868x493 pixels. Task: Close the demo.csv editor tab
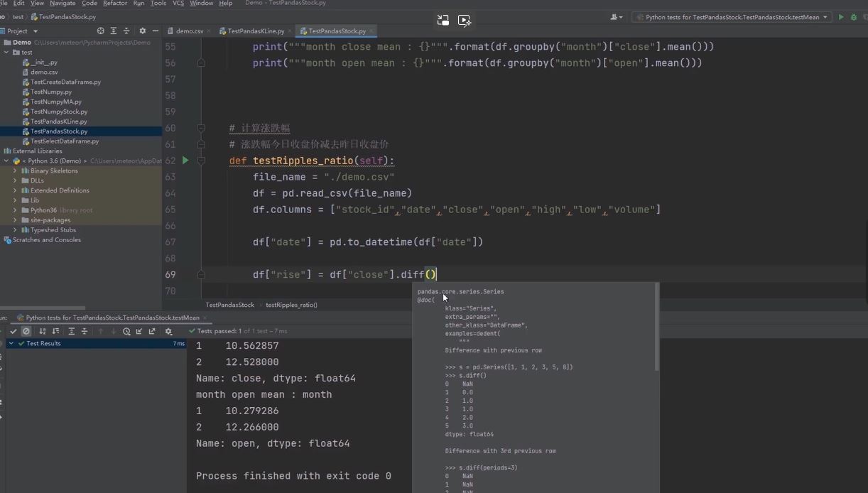point(210,31)
